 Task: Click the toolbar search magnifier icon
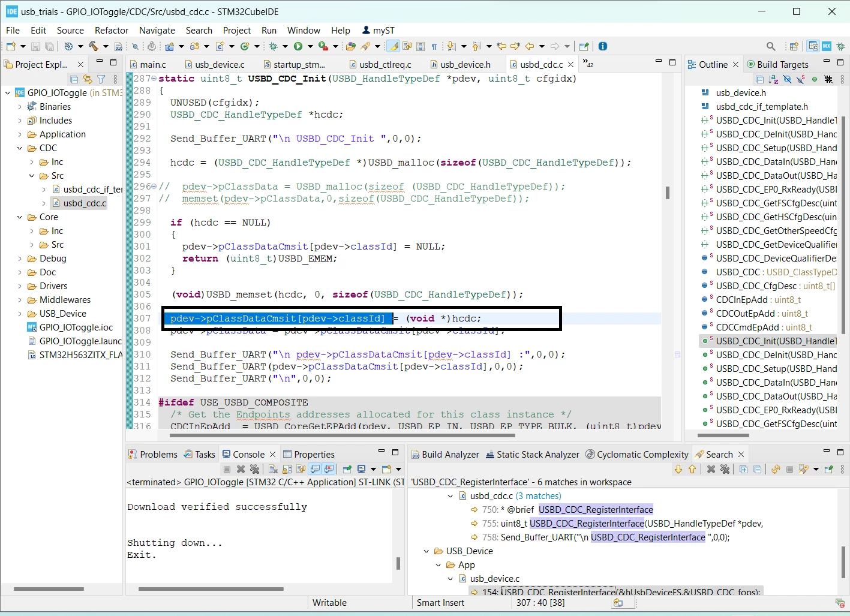pyautogui.click(x=771, y=46)
